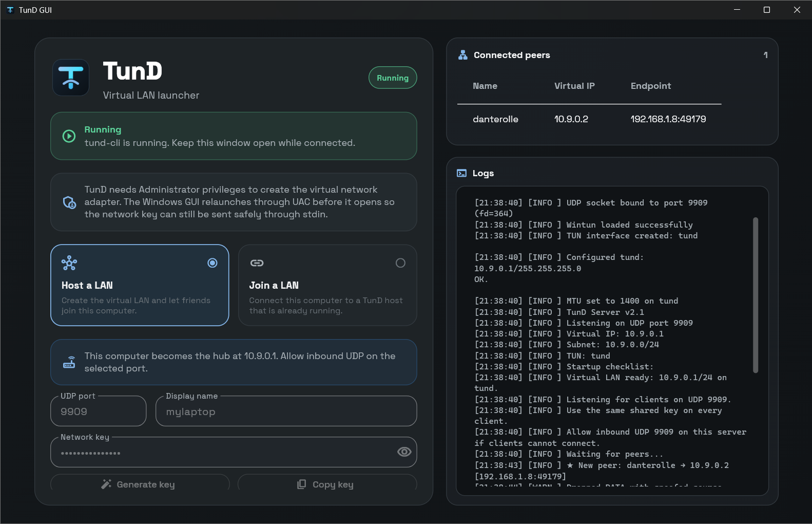The width and height of the screenshot is (812, 524).
Task: Click the TunD app logo icon
Action: tap(71, 78)
